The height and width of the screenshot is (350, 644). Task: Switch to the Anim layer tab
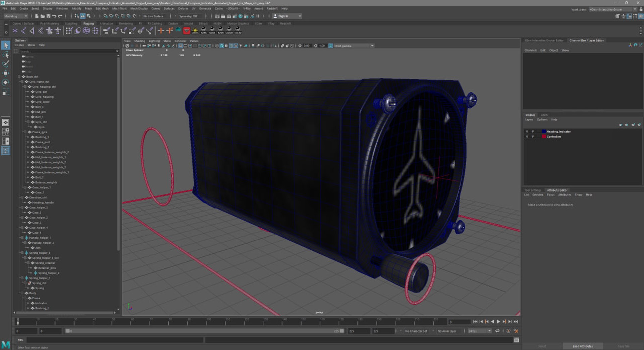pyautogui.click(x=544, y=115)
